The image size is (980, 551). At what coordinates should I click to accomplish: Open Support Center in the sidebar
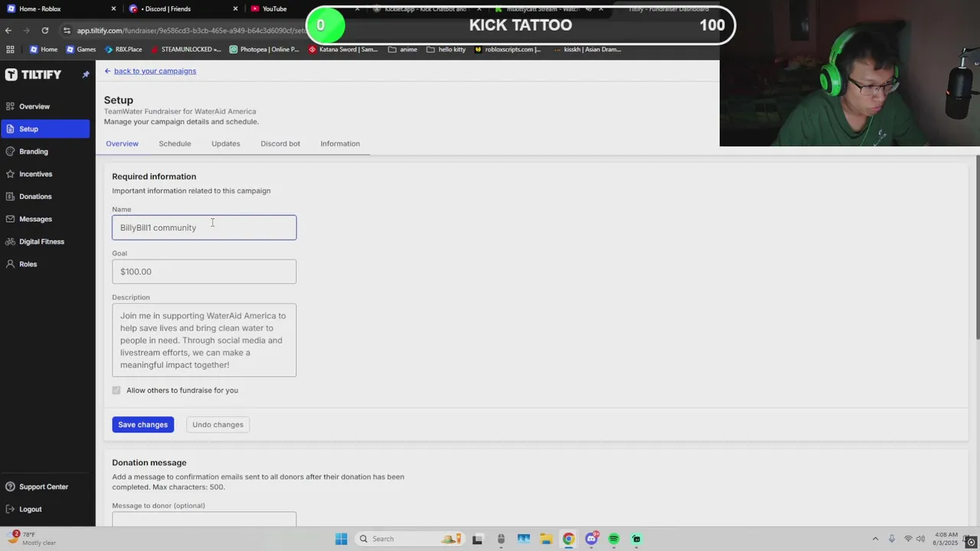click(x=37, y=487)
